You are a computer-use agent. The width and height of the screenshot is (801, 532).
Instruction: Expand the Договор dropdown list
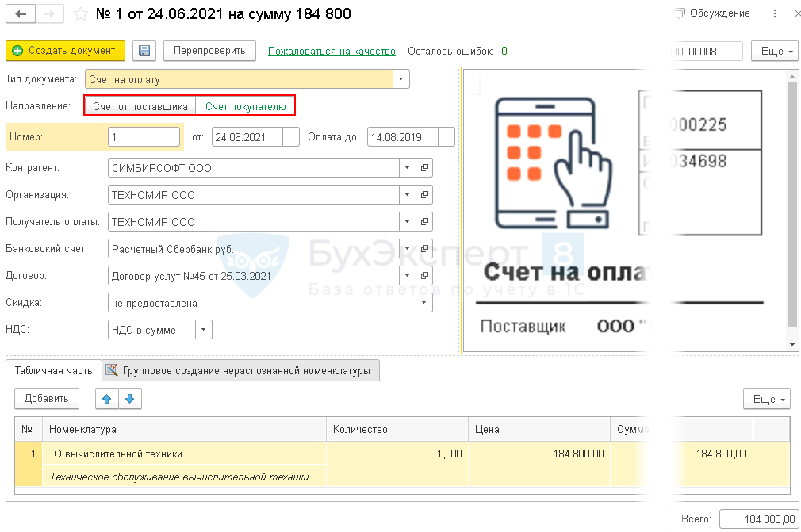[407, 276]
